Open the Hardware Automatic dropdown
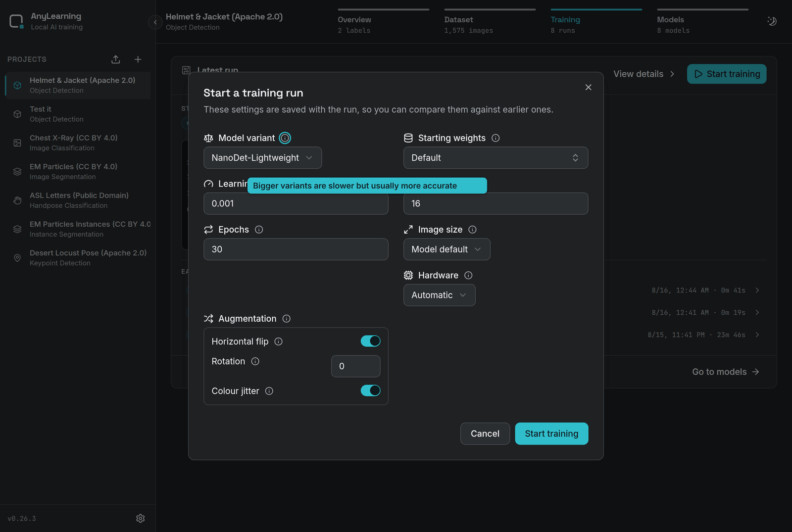Image resolution: width=792 pixels, height=532 pixels. [x=440, y=295]
